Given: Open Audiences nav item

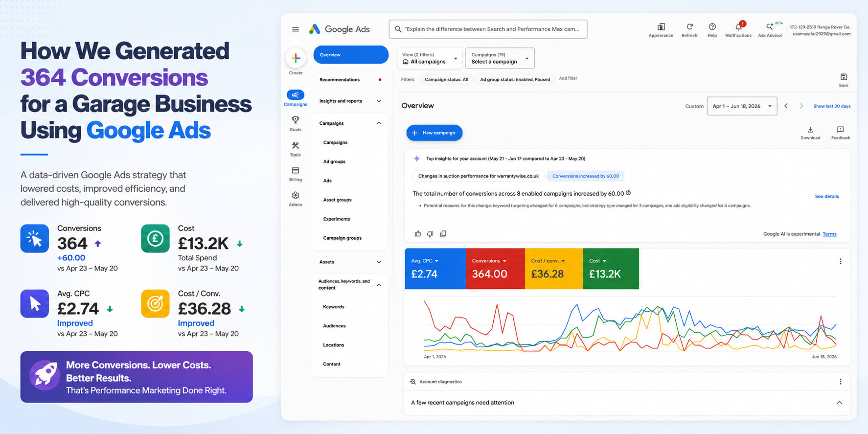Looking at the screenshot, I should (334, 326).
